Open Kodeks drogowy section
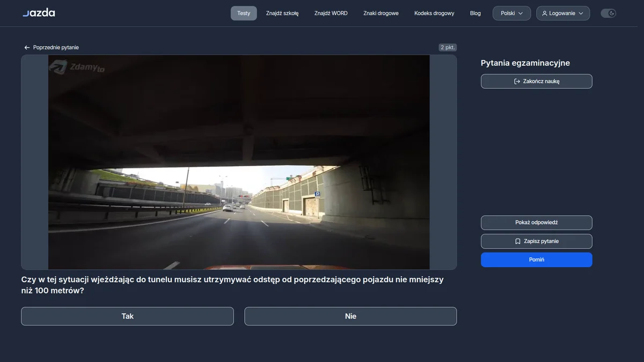This screenshot has height=362, width=644. [x=434, y=13]
